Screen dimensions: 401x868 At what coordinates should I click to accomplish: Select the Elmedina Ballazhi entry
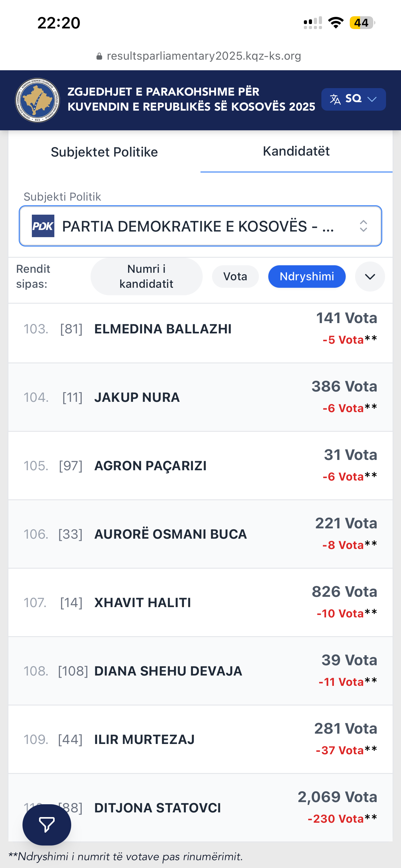pyautogui.click(x=200, y=329)
